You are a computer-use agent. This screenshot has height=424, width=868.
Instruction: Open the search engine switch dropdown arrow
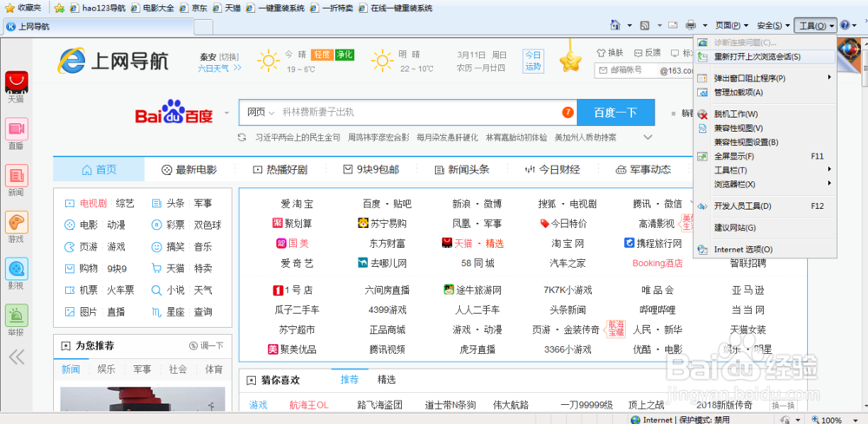coord(227,114)
